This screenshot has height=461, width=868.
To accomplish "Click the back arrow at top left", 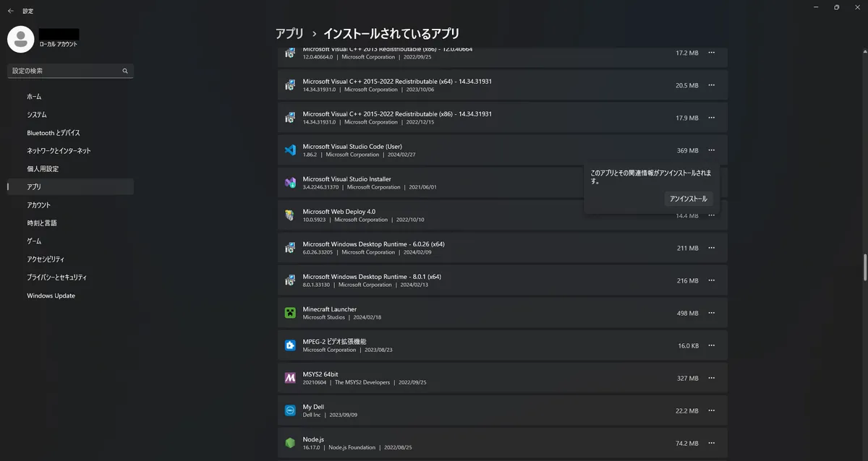I will 9,10.
